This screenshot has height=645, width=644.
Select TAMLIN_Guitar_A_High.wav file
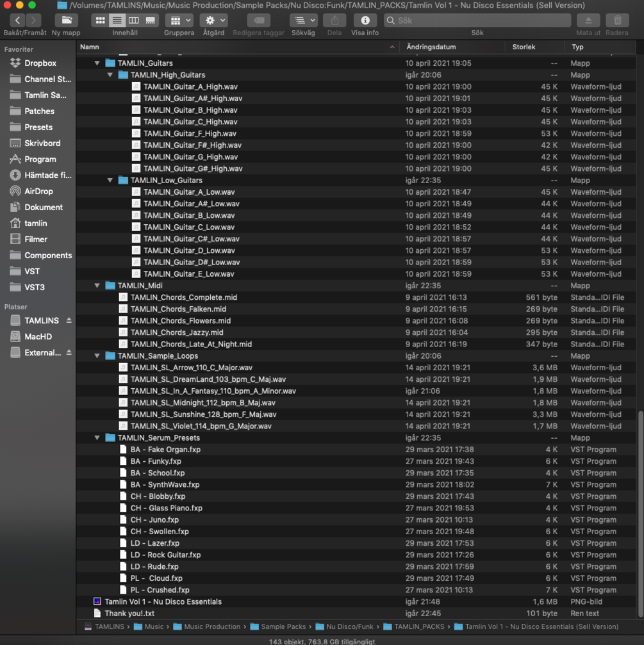click(356, 86)
